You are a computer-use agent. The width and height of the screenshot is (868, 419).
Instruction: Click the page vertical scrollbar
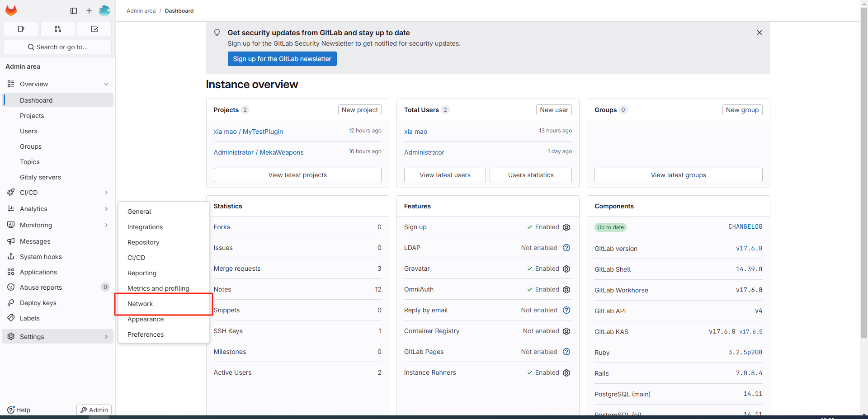point(864,172)
